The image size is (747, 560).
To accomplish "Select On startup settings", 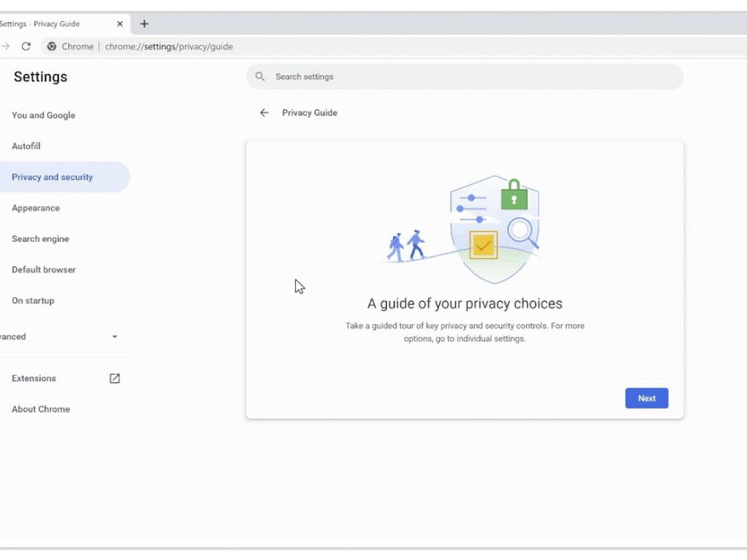I will pyautogui.click(x=33, y=301).
